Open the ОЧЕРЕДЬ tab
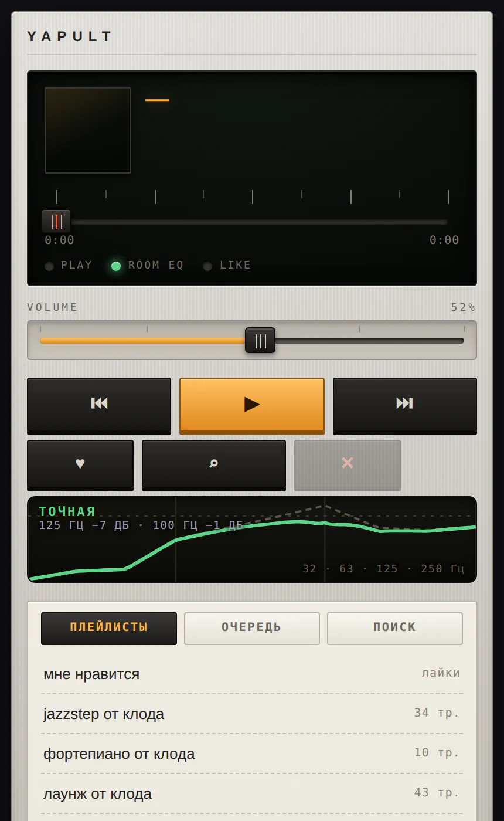504x821 pixels. click(252, 628)
